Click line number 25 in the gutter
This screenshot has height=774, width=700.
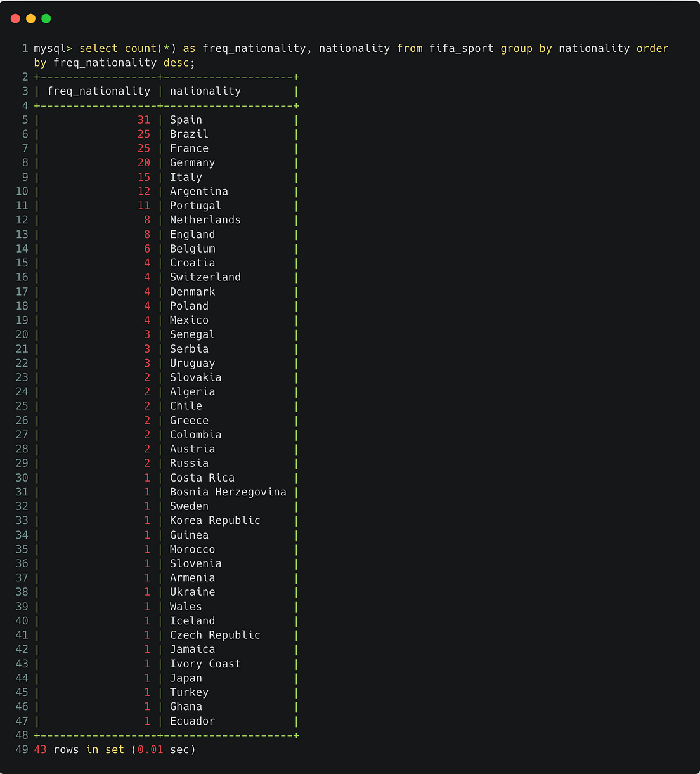[22, 405]
